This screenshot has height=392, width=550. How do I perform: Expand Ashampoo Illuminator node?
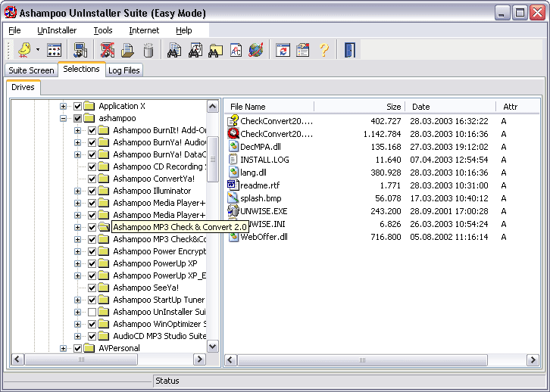pyautogui.click(x=77, y=191)
